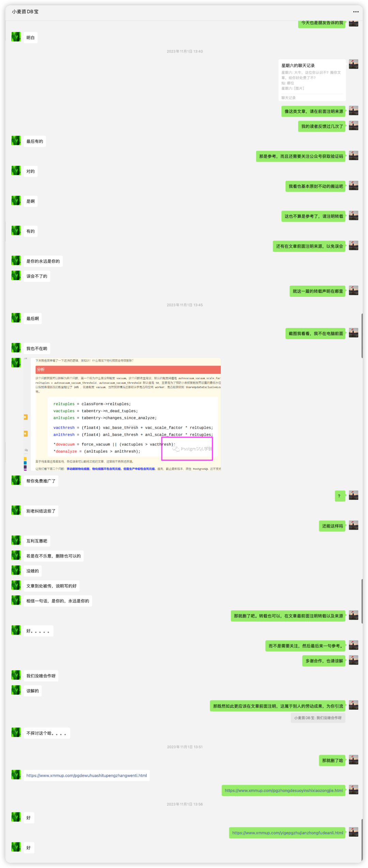Click the avatar beside 不探讨这个哈。。。。

coord(16,733)
